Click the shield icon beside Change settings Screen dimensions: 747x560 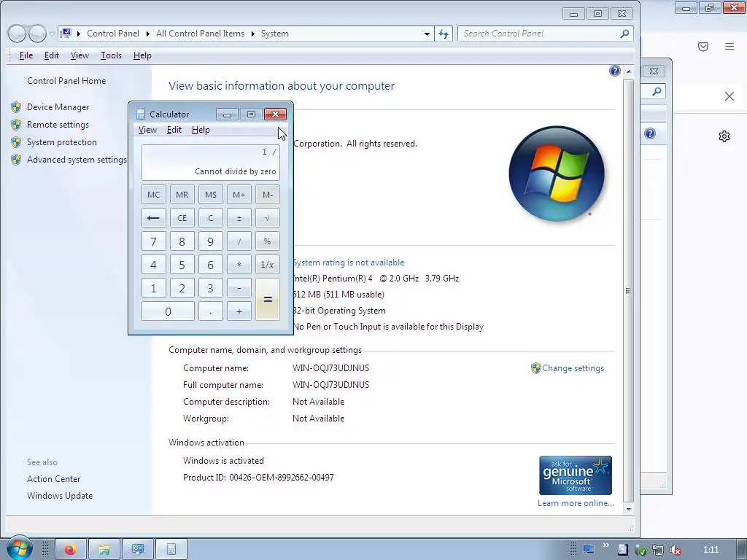pos(536,368)
